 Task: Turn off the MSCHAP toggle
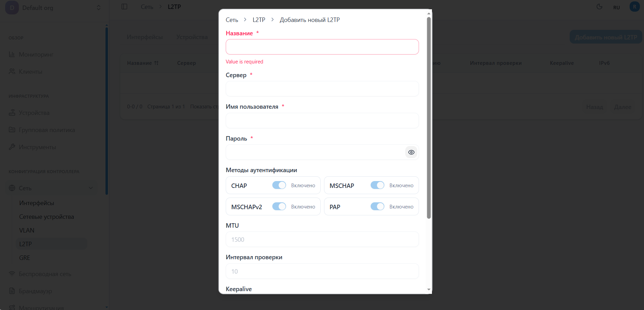tap(377, 185)
